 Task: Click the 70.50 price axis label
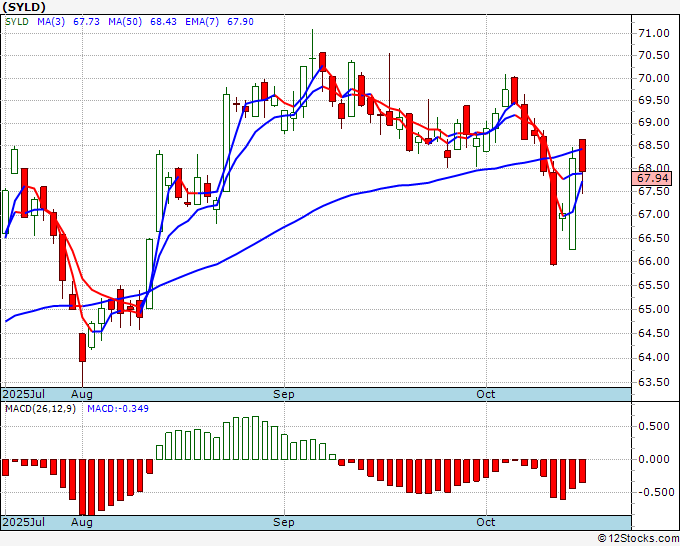pyautogui.click(x=654, y=56)
